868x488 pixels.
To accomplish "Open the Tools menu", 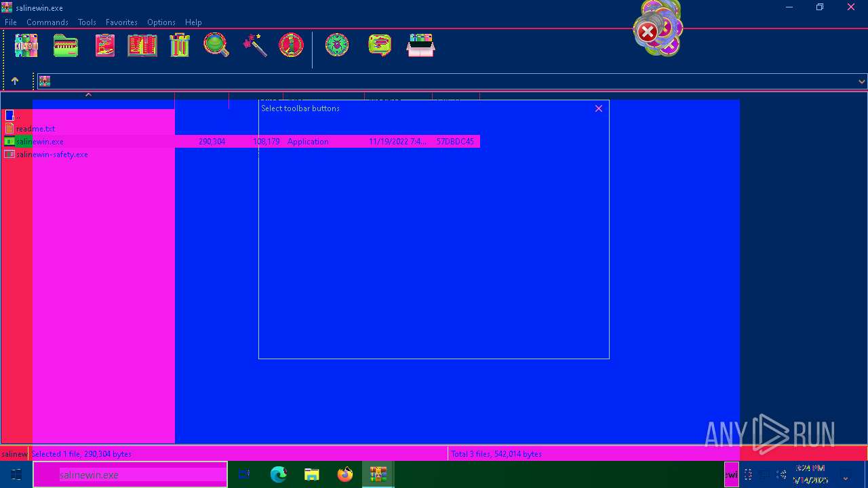I will (87, 22).
